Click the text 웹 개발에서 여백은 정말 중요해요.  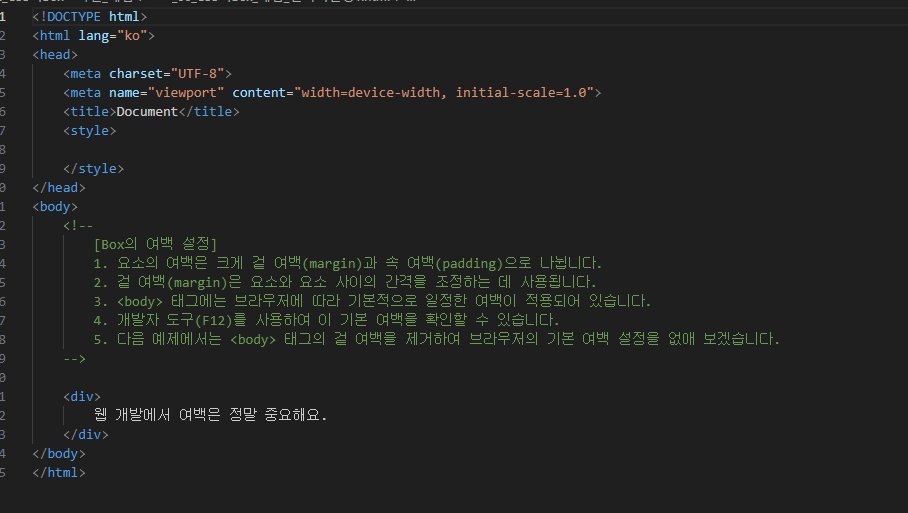210,415
